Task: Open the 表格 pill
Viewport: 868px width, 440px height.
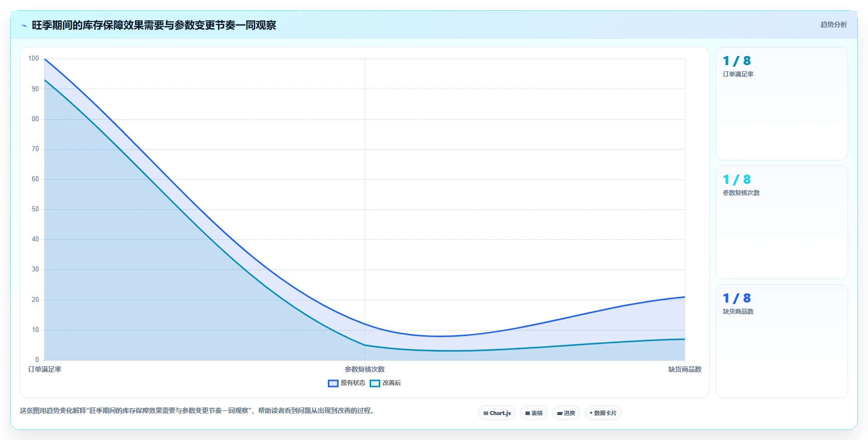Action: tap(534, 413)
